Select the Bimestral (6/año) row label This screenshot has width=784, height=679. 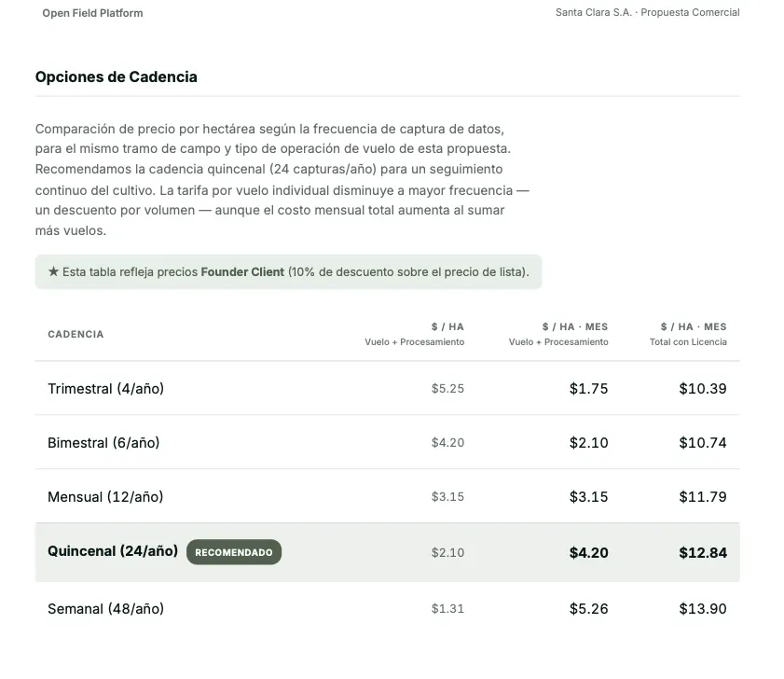pos(103,442)
